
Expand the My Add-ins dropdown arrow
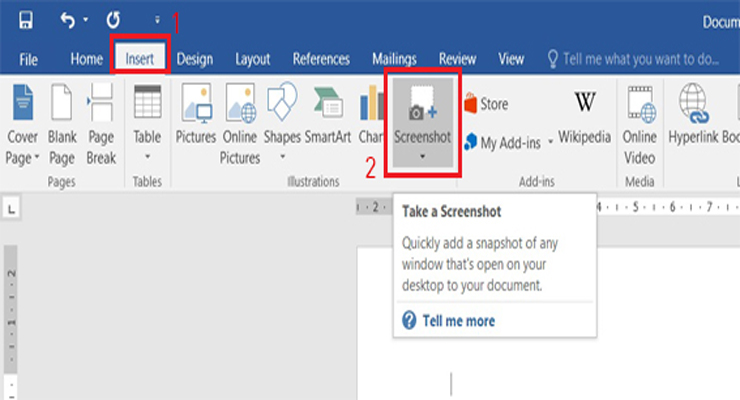550,142
